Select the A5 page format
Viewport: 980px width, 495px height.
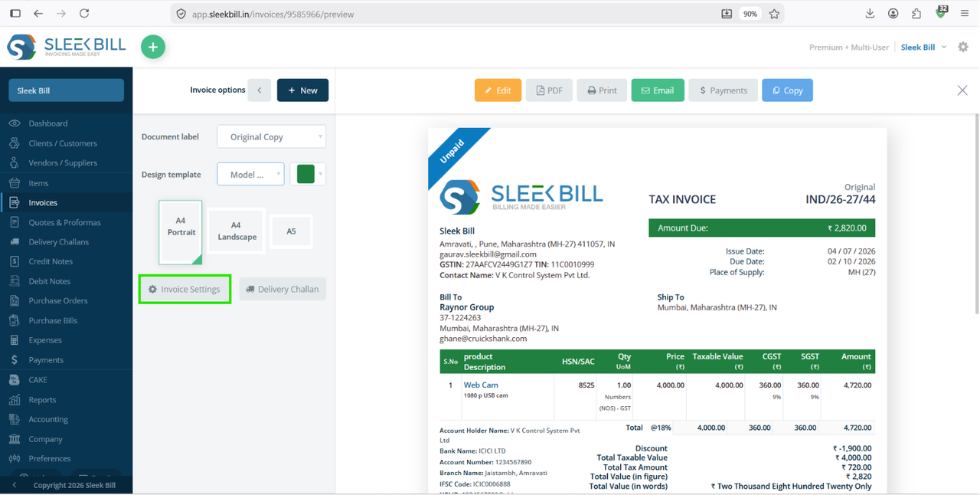click(x=291, y=231)
